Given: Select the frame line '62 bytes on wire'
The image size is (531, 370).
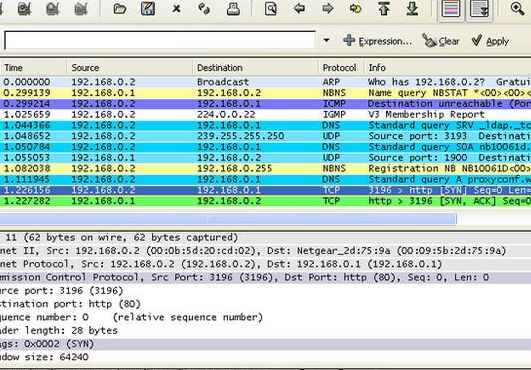Looking at the screenshot, I should pos(266,238).
